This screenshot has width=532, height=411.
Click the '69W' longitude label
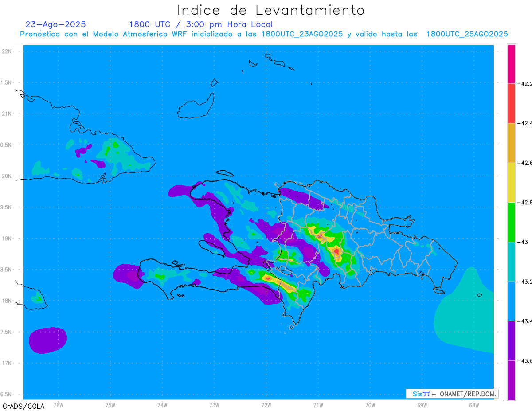[422, 405]
